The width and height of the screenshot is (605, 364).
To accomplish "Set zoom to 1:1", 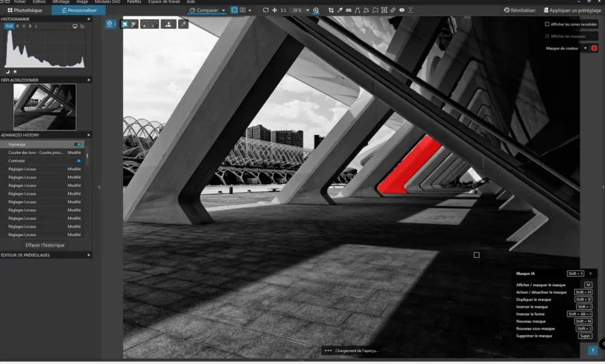I will coord(284,11).
